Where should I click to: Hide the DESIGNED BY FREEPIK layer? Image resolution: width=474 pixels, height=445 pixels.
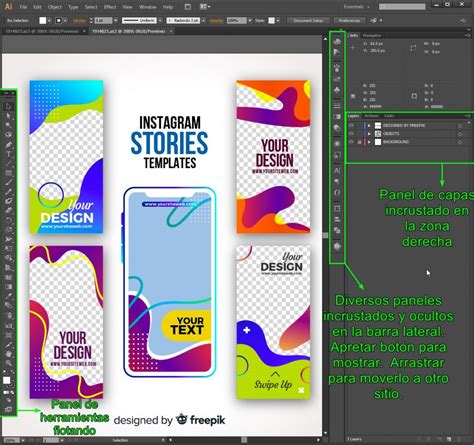coord(351,125)
